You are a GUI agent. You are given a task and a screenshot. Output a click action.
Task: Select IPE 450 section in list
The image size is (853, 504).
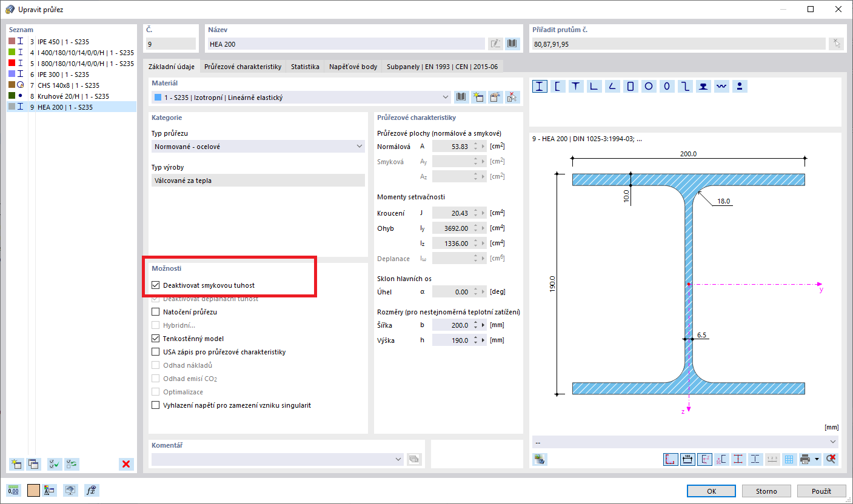click(72, 41)
